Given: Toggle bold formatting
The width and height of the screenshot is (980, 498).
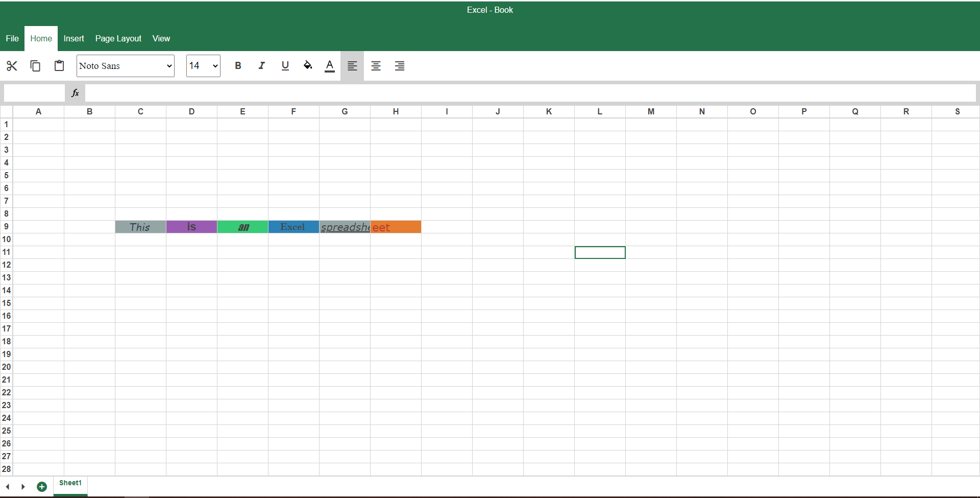Looking at the screenshot, I should point(238,66).
